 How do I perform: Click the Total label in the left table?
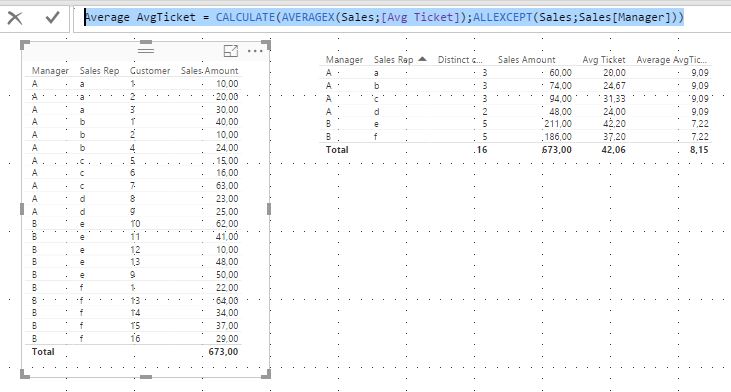click(x=43, y=351)
